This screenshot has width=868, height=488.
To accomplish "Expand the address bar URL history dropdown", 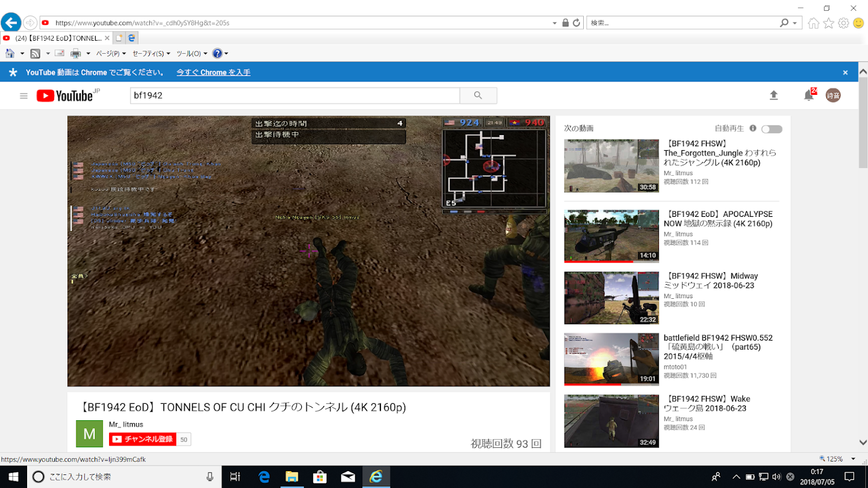I will (554, 23).
